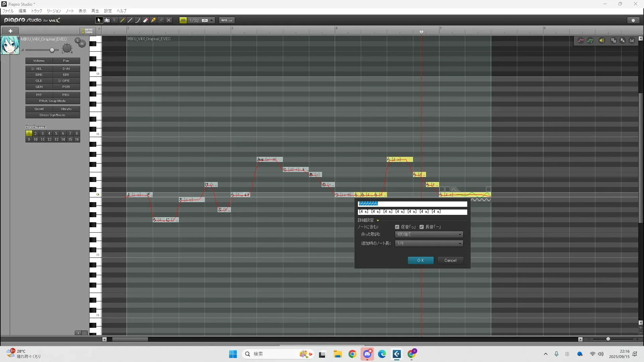Add a new track with plus button
The height and width of the screenshot is (362, 644).
(10, 31)
